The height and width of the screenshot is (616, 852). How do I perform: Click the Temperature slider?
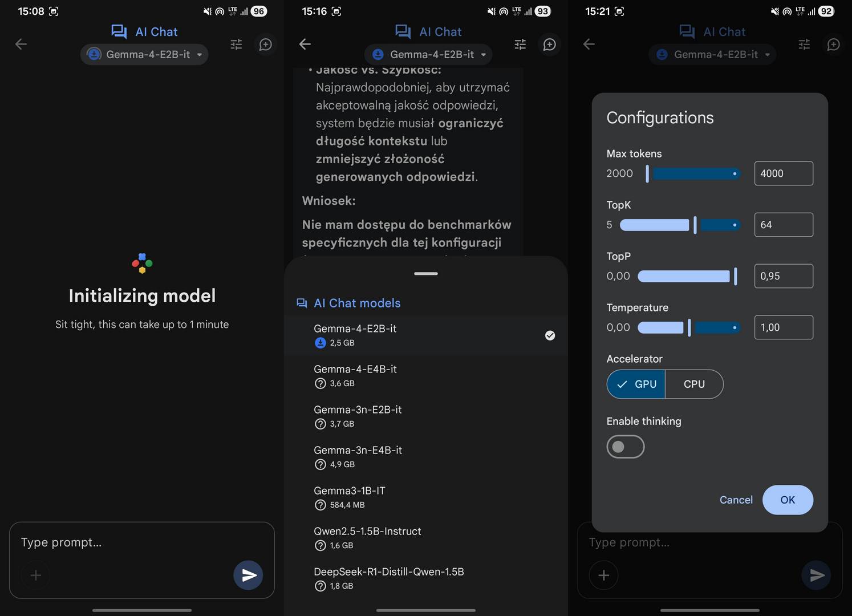point(689,327)
